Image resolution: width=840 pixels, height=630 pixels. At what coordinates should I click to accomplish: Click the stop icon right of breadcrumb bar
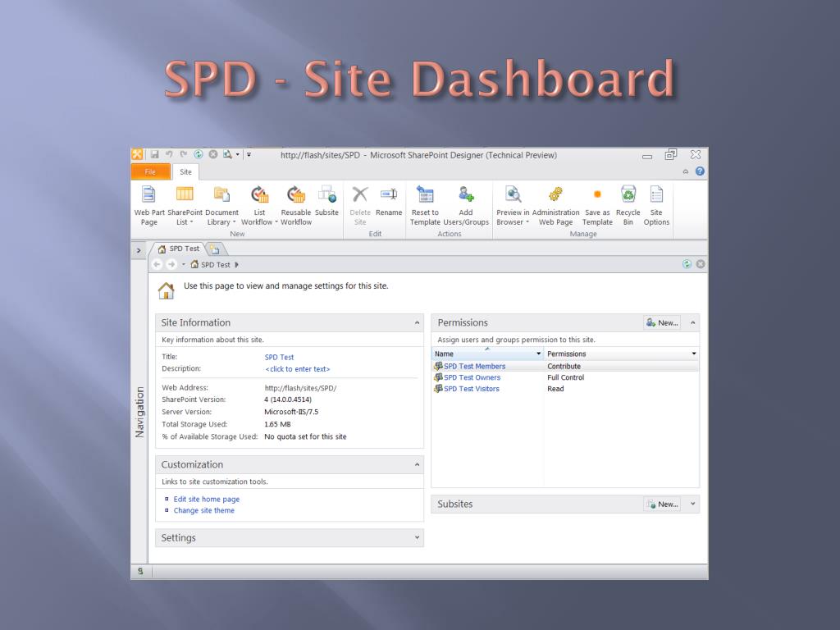pos(701,264)
